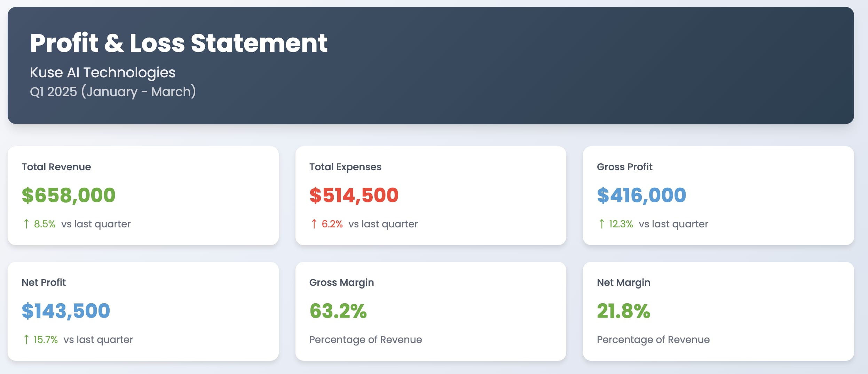Click the 15.7% net profit change
This screenshot has height=374, width=868.
point(46,340)
